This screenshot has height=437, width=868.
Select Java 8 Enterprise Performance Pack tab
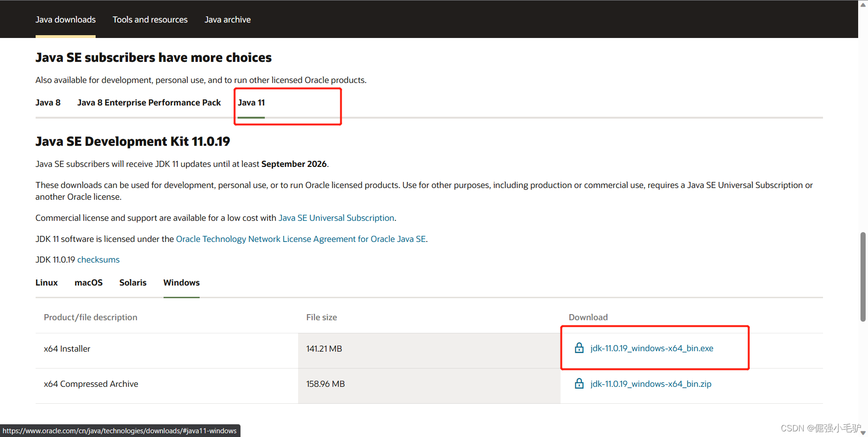(149, 103)
